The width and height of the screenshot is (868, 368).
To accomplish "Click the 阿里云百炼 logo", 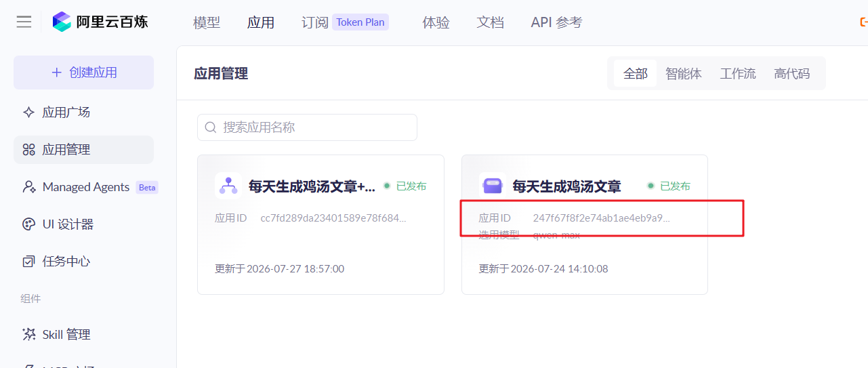I will pyautogui.click(x=100, y=22).
